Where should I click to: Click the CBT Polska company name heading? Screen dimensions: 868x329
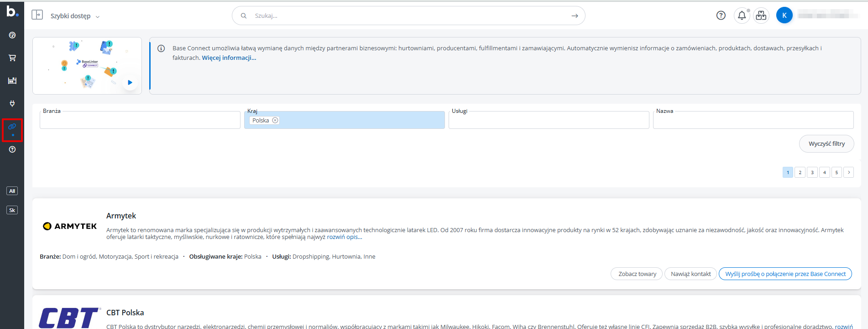click(x=125, y=313)
